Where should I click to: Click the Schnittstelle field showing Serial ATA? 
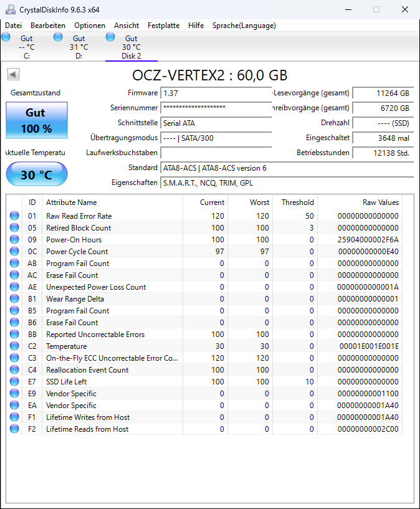coord(216,123)
